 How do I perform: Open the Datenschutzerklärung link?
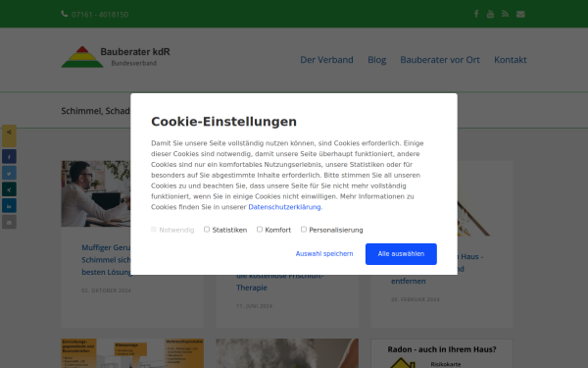(284, 207)
